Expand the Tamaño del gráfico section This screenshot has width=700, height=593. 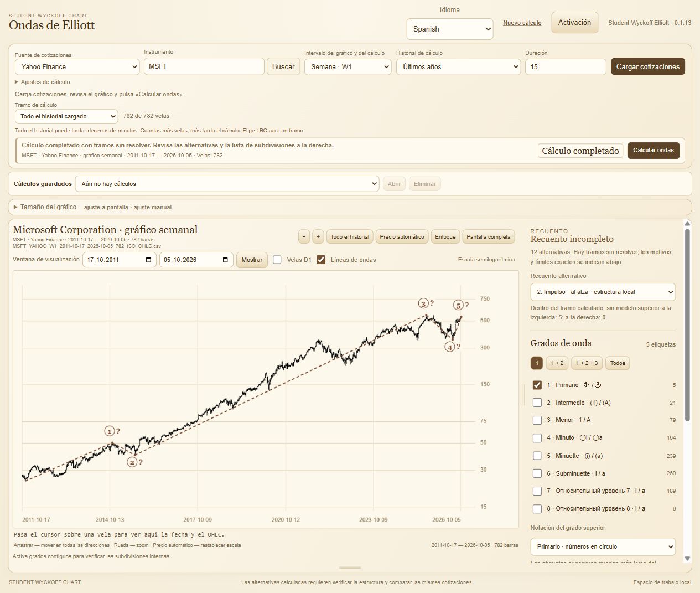click(x=45, y=207)
